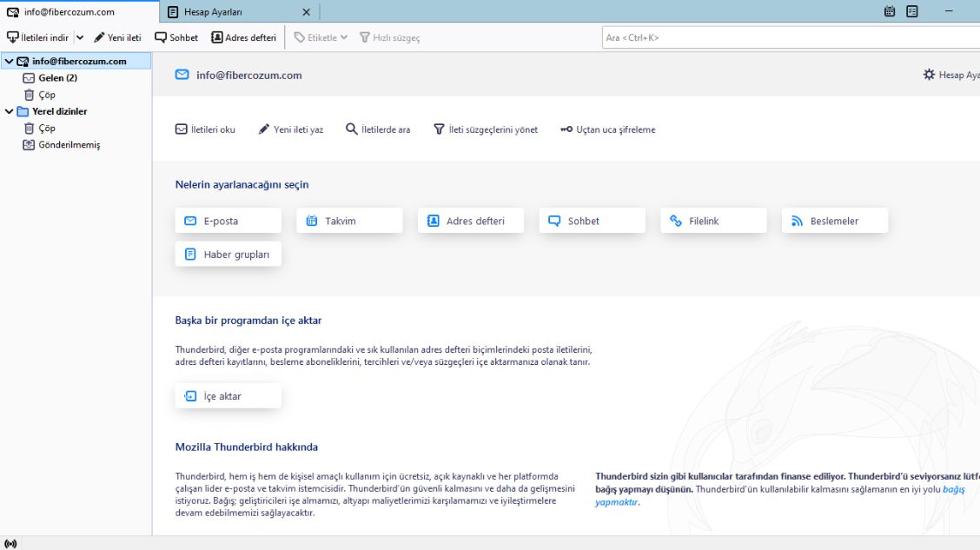The width and height of the screenshot is (980, 550).
Task: Toggle the Hızlı süzgeç quick filter
Action: click(x=389, y=37)
